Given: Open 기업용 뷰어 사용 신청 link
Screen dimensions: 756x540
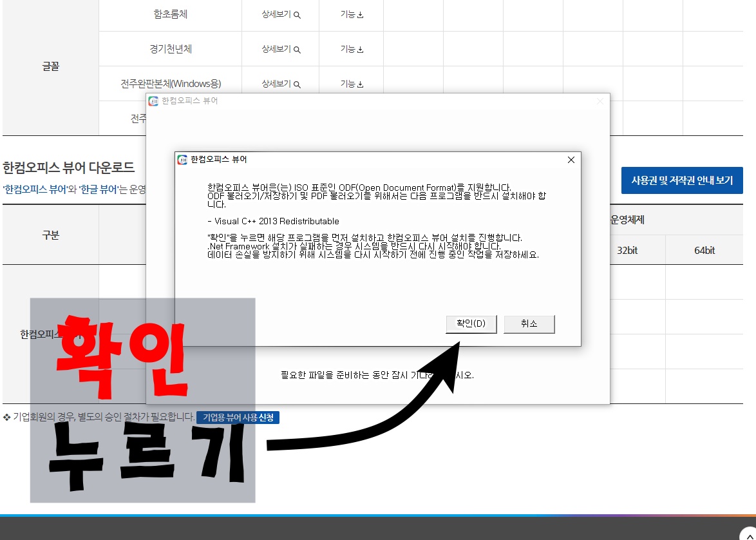Looking at the screenshot, I should tap(238, 418).
